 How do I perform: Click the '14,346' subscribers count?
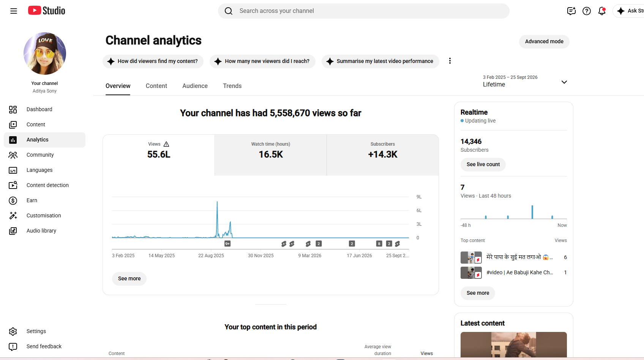471,141
